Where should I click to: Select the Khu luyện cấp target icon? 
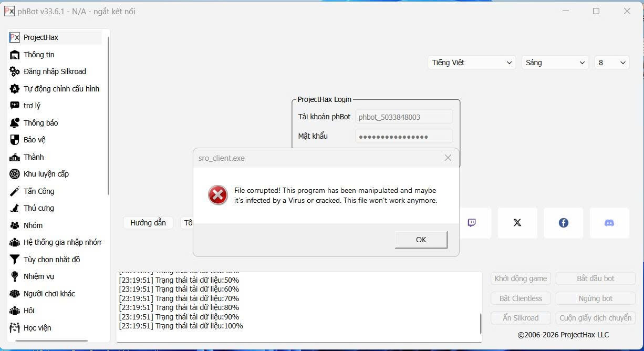(15, 174)
